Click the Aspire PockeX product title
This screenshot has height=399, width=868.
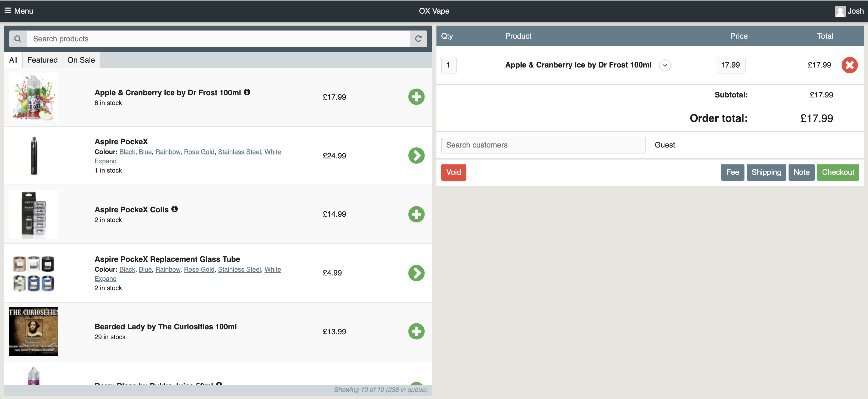(121, 142)
